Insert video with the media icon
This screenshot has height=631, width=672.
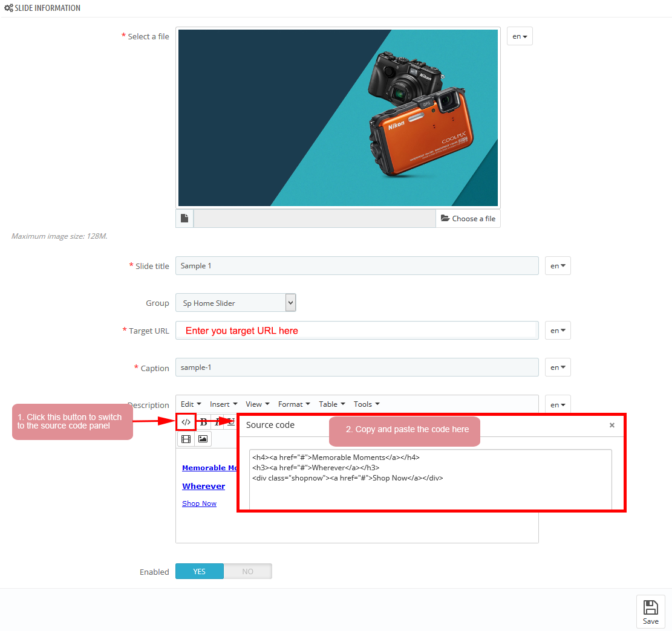point(186,439)
